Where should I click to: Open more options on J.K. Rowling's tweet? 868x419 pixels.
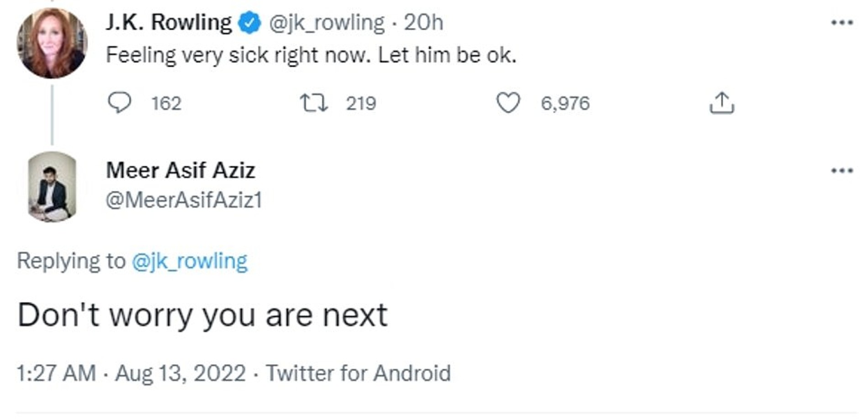[x=842, y=22]
